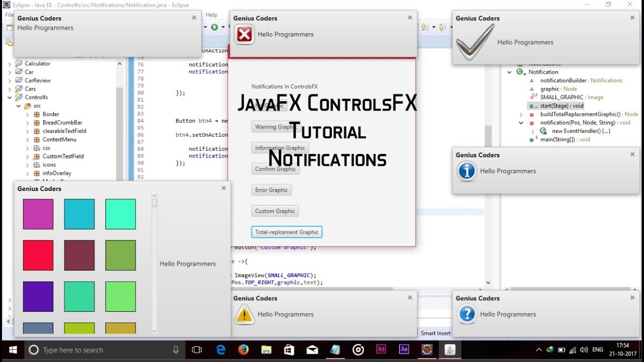Click the Notification class icon in Outline

tap(520, 72)
